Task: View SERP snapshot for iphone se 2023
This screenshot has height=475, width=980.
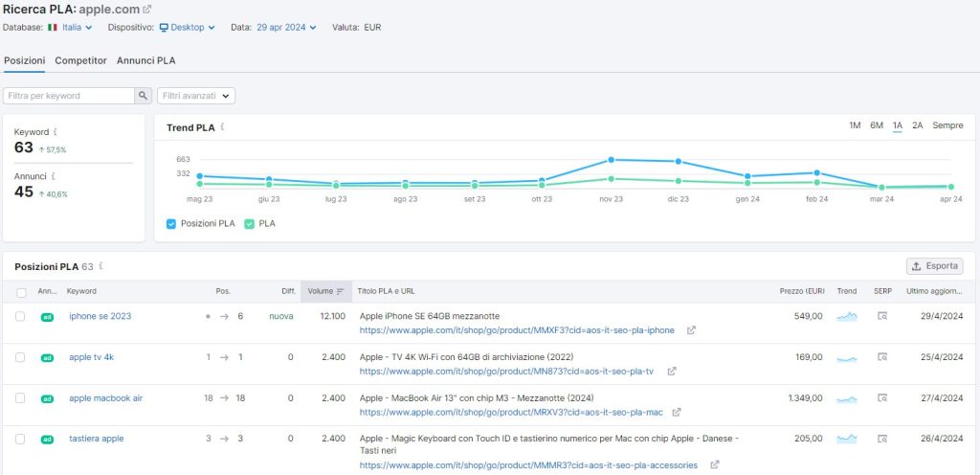Action: coord(881,316)
